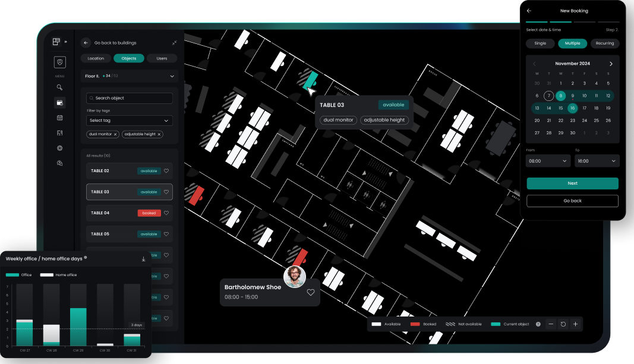
Task: Go back to buildings arrow
Action: click(86, 43)
